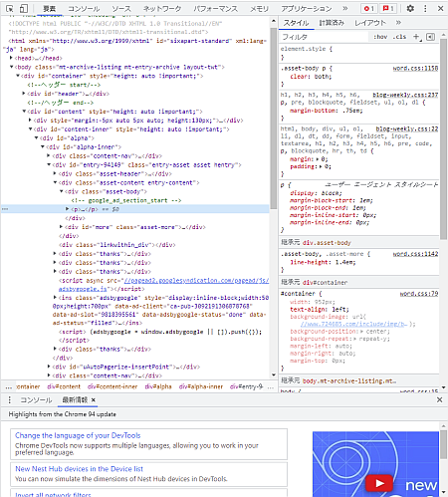Click the red error count badge
448x497 pixels.
tap(368, 8)
